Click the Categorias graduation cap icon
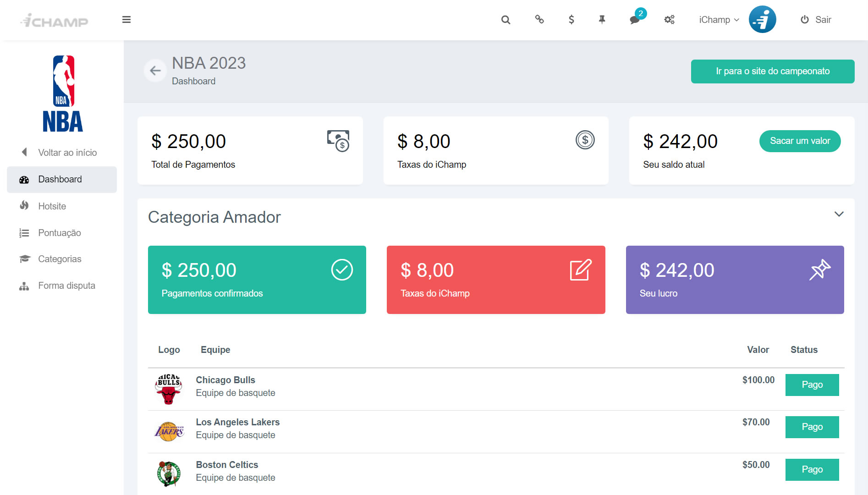Screen dimensions: 868x495 click(24, 259)
